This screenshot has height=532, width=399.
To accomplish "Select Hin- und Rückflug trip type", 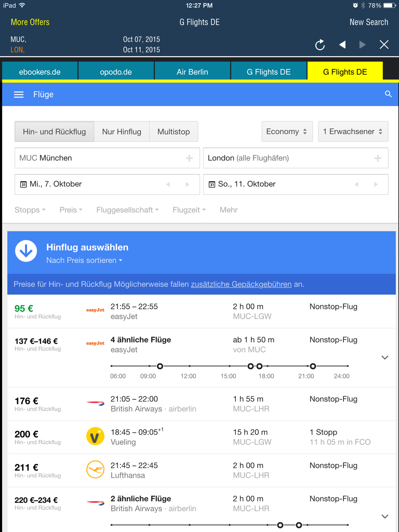I will point(54,132).
